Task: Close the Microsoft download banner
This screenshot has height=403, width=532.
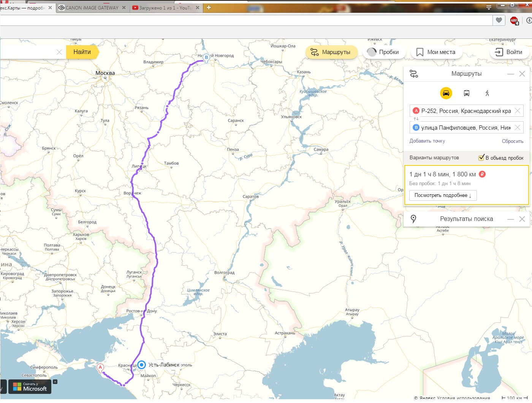Action: 55,382
